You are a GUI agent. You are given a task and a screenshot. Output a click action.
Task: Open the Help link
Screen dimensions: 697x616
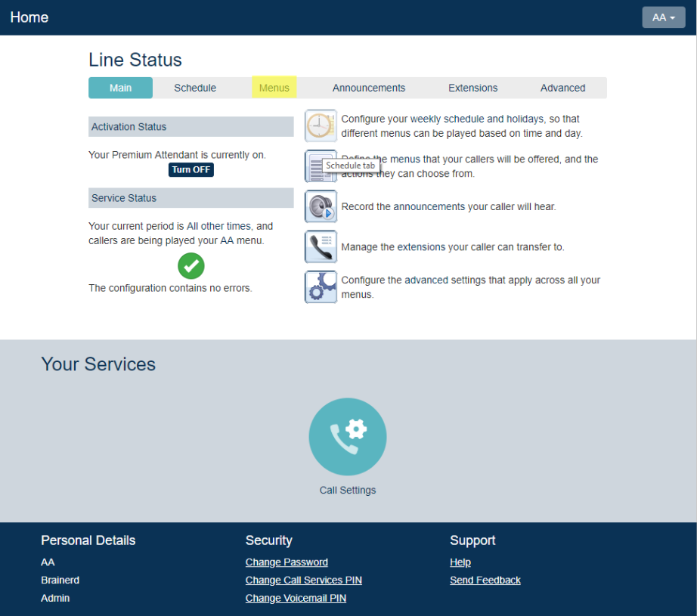click(x=460, y=562)
